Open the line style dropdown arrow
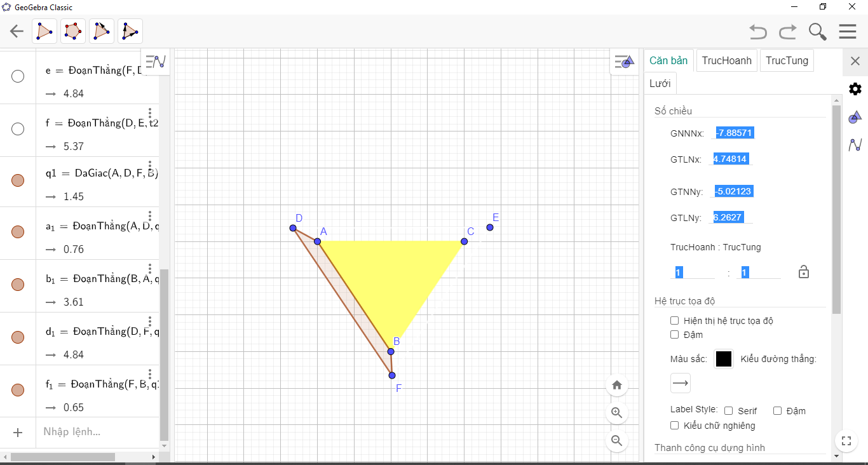 [x=681, y=383]
